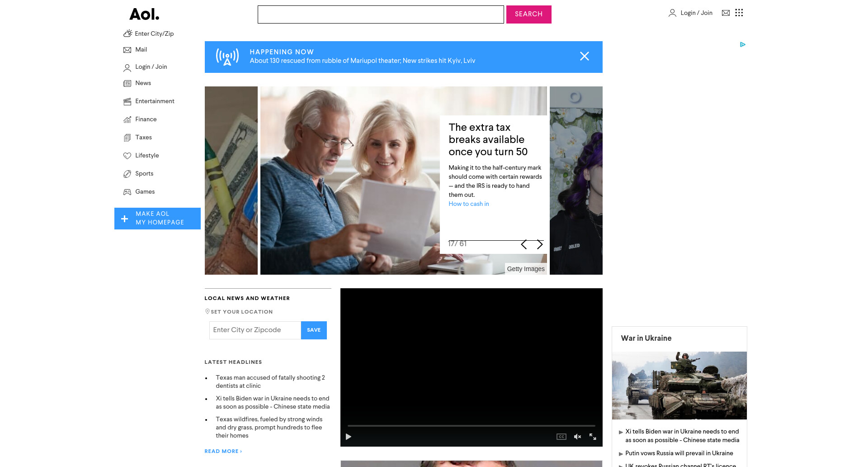Click the weather icon next to Enter City/Zip
The width and height of the screenshot is (868, 467).
[x=128, y=33]
